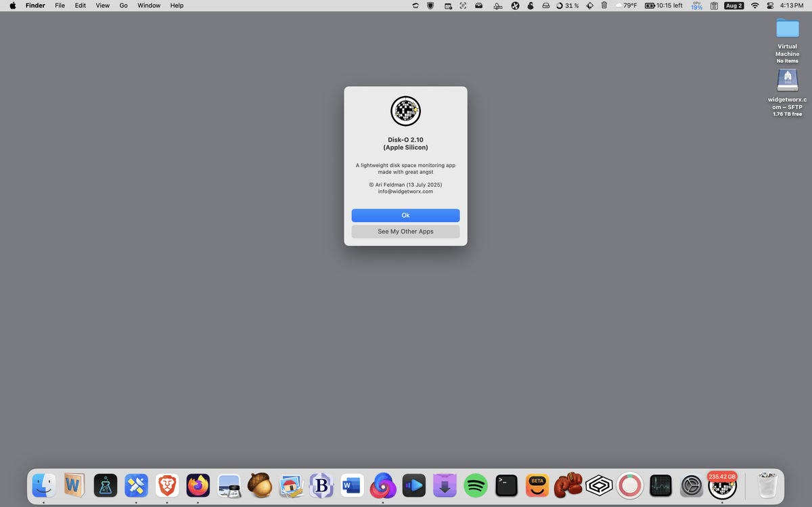
Task: Click the Wi-Fi icon in the menu bar
Action: tap(755, 5)
